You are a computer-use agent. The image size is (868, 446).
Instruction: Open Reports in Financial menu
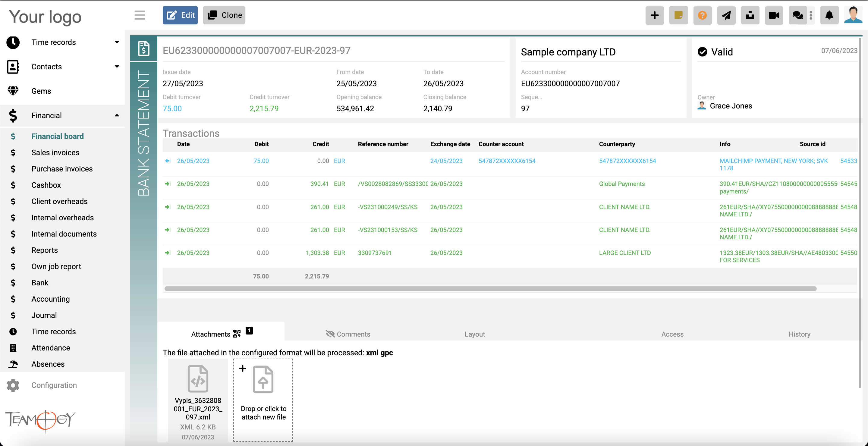point(45,250)
